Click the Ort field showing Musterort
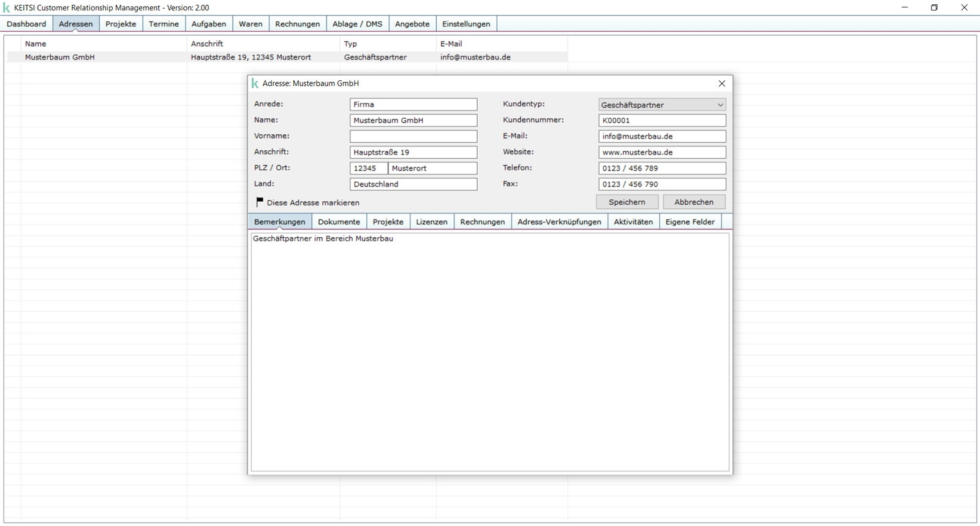Image resolution: width=980 pixels, height=526 pixels. click(432, 168)
